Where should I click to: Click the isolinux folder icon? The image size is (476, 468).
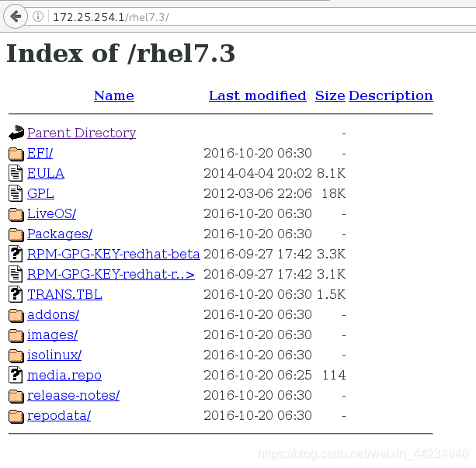coord(16,355)
